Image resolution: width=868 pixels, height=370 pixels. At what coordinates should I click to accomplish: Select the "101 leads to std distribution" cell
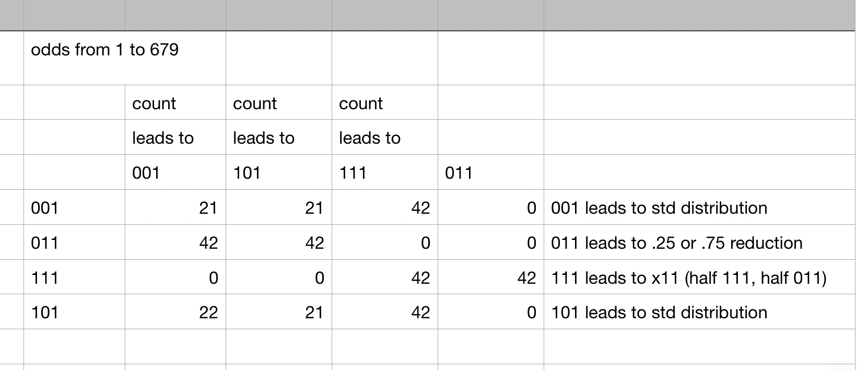(659, 313)
